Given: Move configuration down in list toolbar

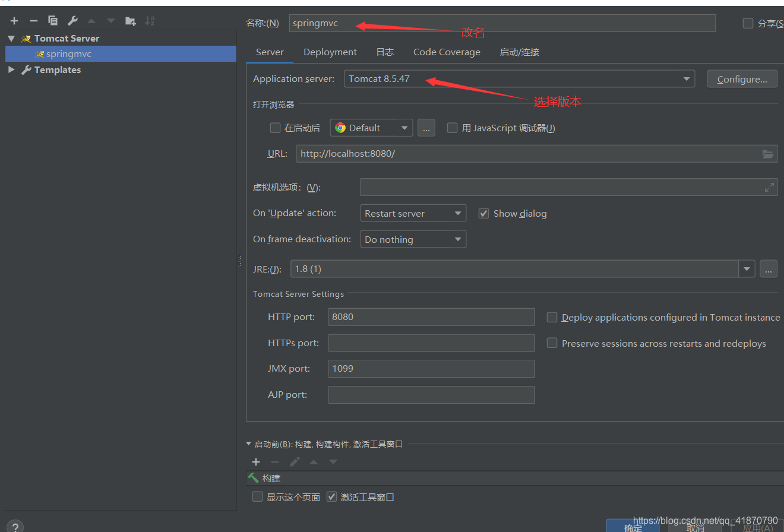Looking at the screenshot, I should [111, 21].
